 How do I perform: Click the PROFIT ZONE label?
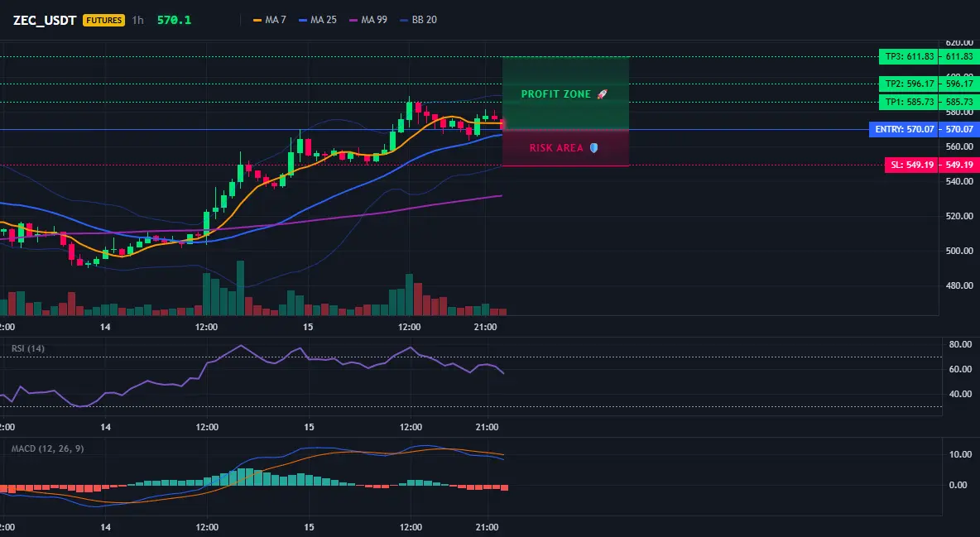555,93
